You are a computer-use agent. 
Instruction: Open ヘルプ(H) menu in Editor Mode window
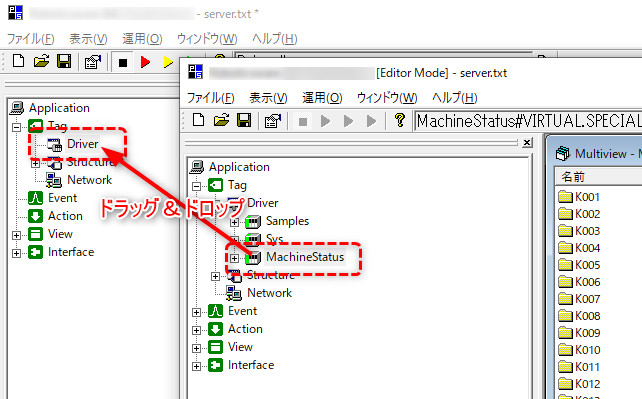pyautogui.click(x=454, y=98)
